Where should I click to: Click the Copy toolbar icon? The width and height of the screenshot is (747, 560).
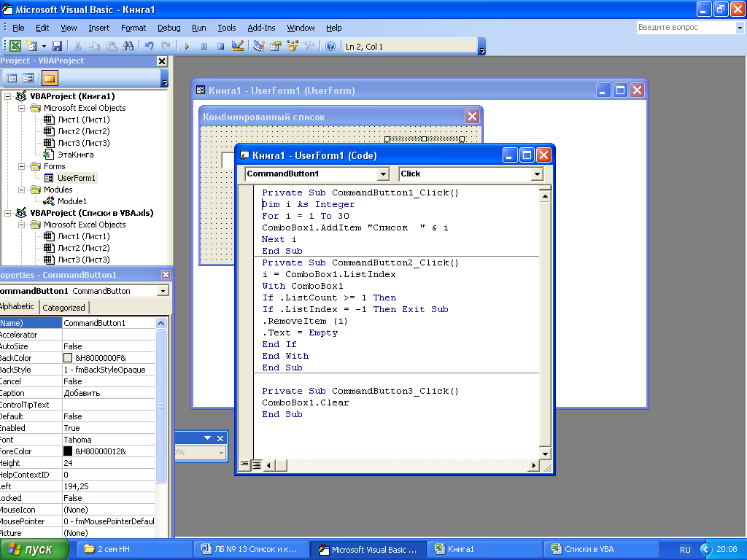click(x=94, y=46)
